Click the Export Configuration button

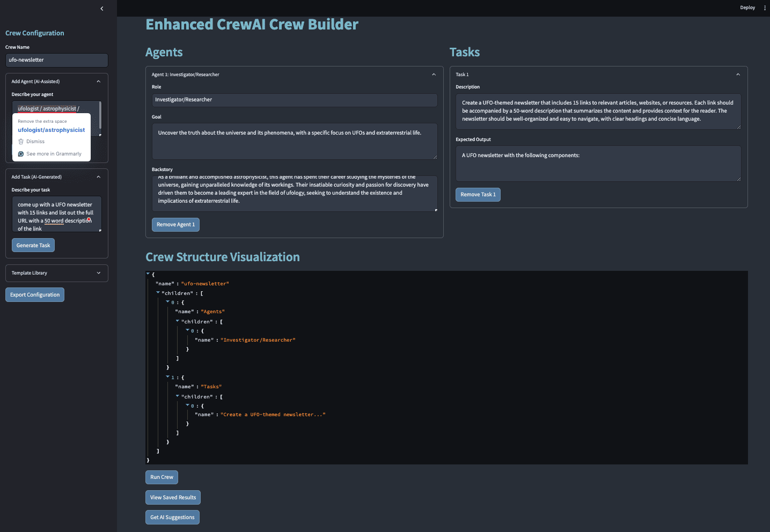pyautogui.click(x=35, y=294)
